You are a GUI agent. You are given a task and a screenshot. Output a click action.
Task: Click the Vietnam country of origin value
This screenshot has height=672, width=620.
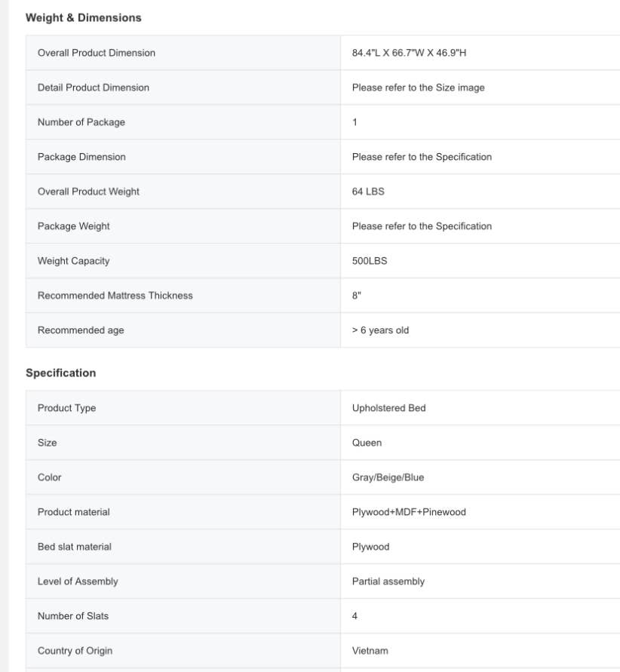[x=370, y=651]
